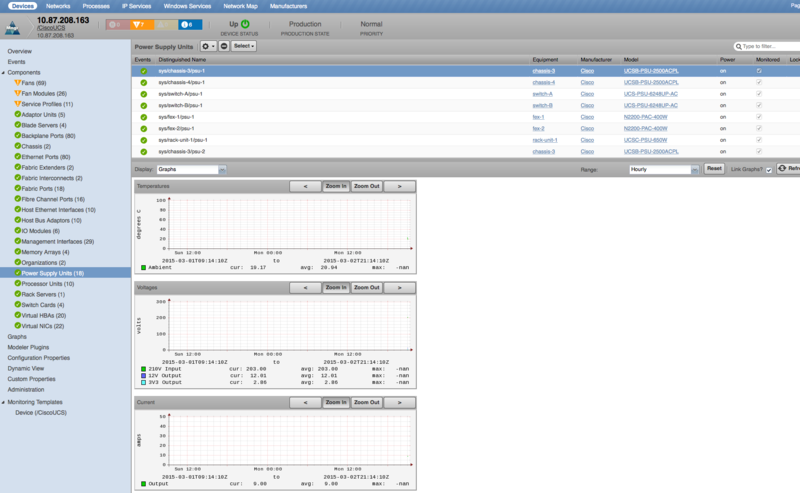This screenshot has height=493, width=800.
Task: Click status icon for sys/chassis-4/psu-1
Action: [x=144, y=83]
